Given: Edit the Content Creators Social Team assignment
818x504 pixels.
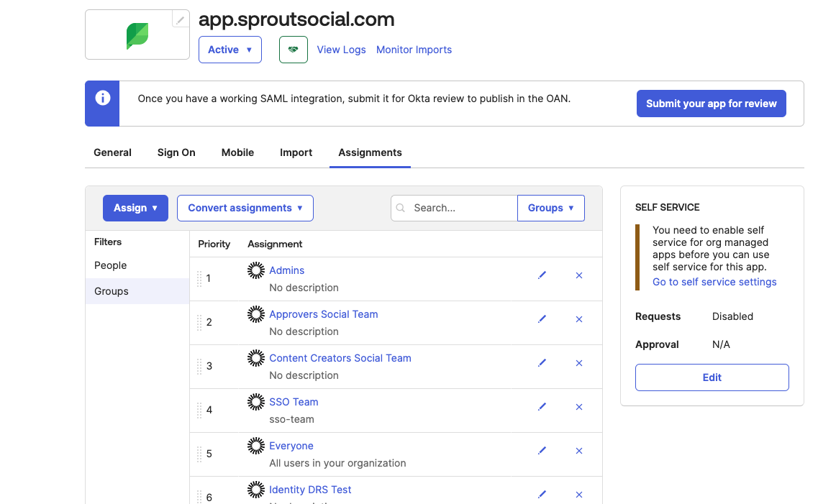Looking at the screenshot, I should pos(542,363).
